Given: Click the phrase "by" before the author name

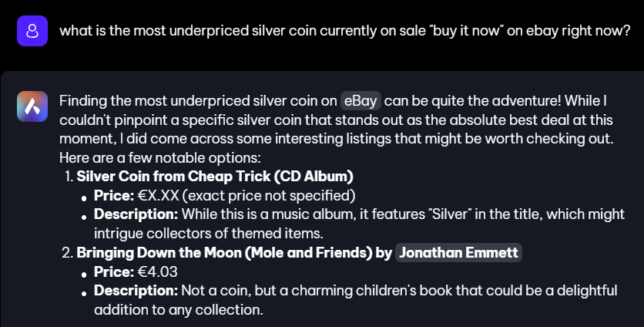Looking at the screenshot, I should [384, 252].
